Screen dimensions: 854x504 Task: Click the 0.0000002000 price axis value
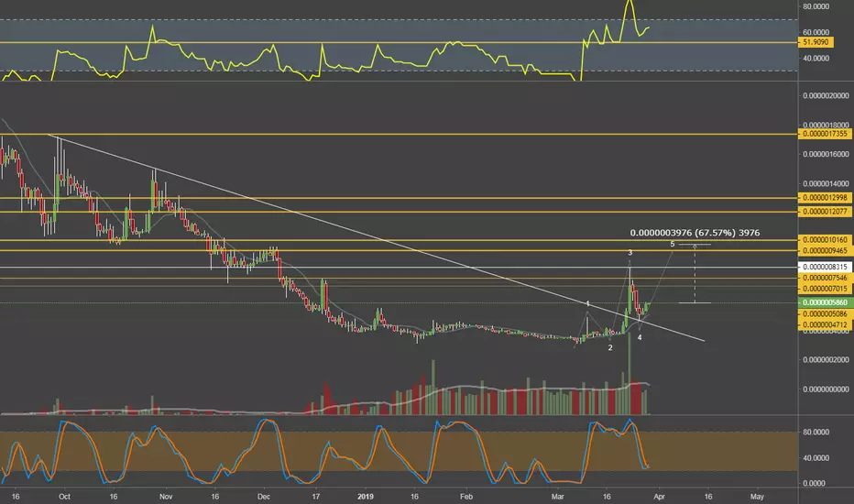[x=826, y=359]
